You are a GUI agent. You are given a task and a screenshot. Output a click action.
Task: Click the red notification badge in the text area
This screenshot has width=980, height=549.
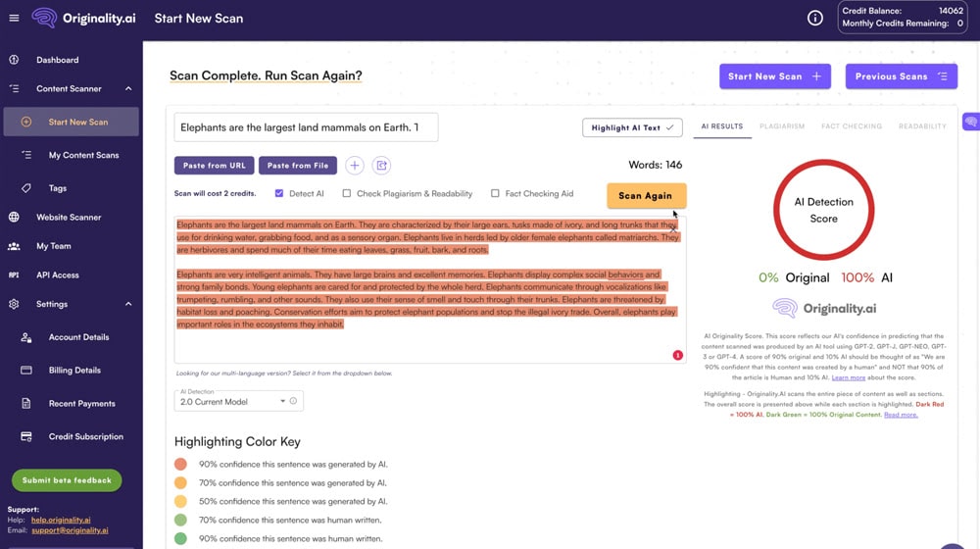click(x=677, y=355)
